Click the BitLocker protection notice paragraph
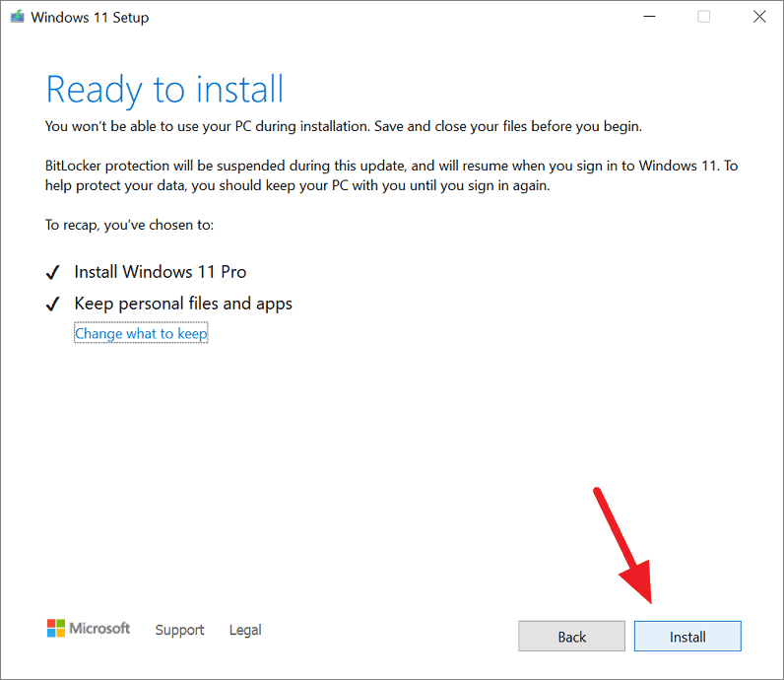 coord(391,175)
